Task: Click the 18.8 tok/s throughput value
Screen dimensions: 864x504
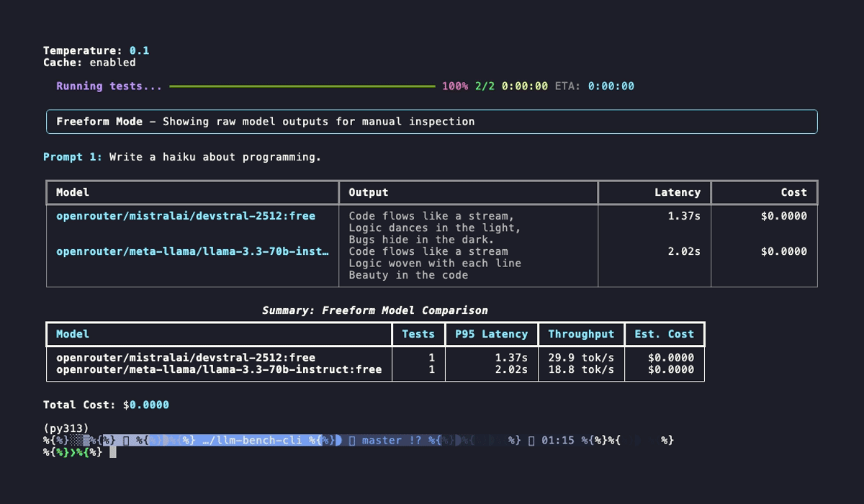Action: coord(581,369)
